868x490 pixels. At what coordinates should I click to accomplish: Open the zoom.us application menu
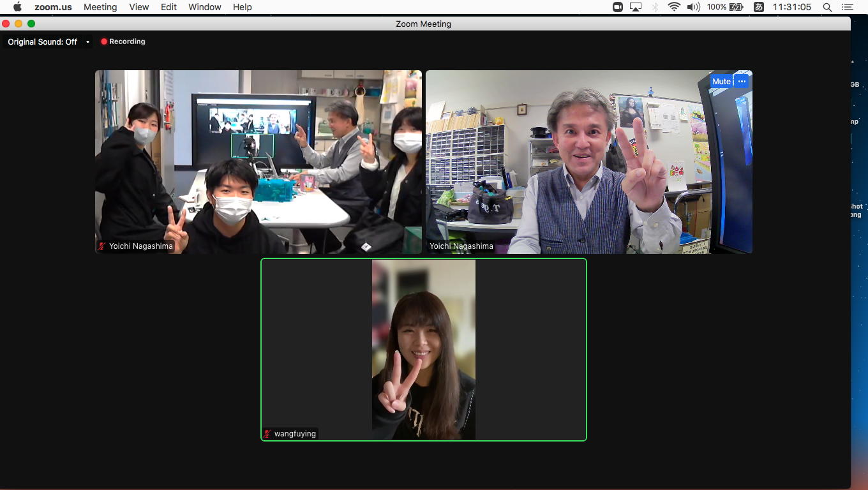pos(53,7)
